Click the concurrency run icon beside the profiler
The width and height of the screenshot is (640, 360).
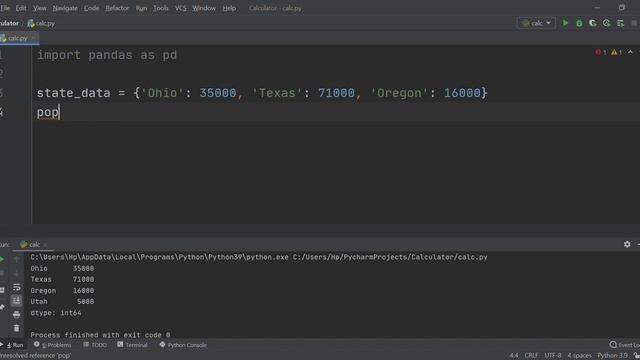click(x=620, y=23)
